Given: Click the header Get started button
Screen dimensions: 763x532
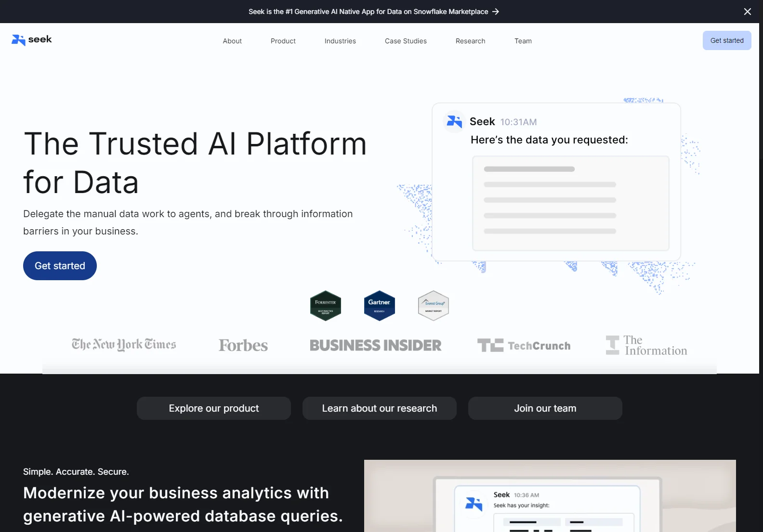Looking at the screenshot, I should (x=727, y=40).
